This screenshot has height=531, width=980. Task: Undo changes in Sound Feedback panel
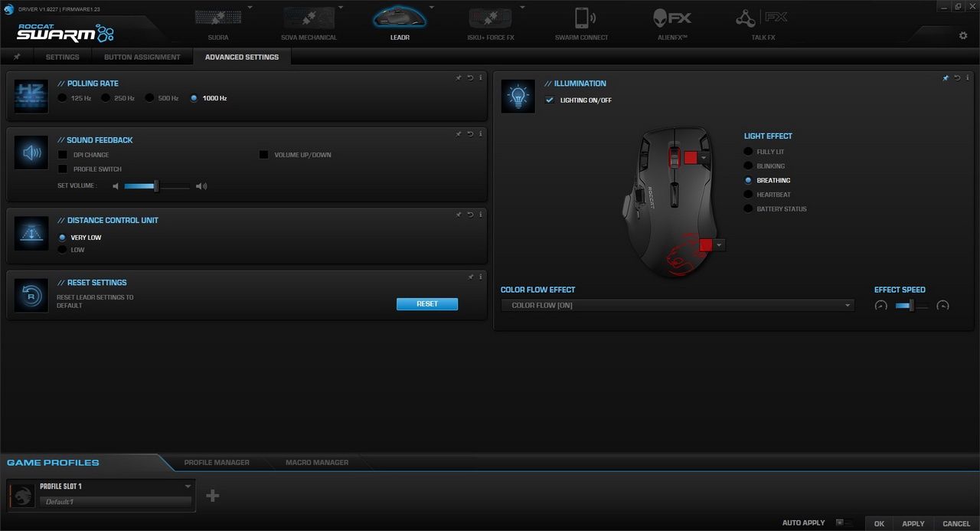click(470, 134)
